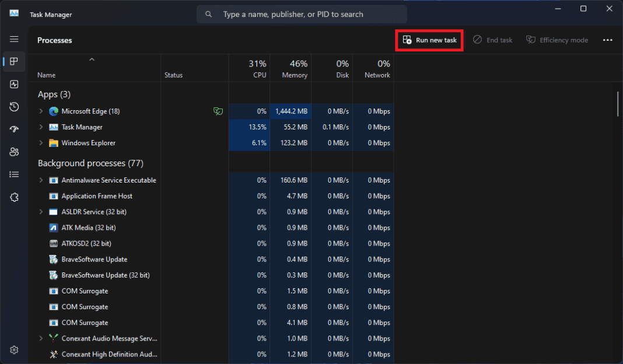Screen dimensions: 623x364
Task: Click the Run new task button
Action: pos(429,40)
